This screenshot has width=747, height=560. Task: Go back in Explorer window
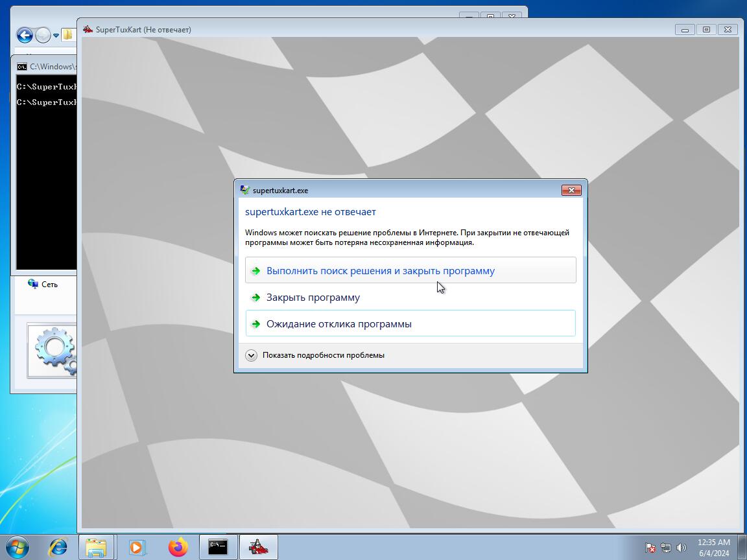(25, 35)
